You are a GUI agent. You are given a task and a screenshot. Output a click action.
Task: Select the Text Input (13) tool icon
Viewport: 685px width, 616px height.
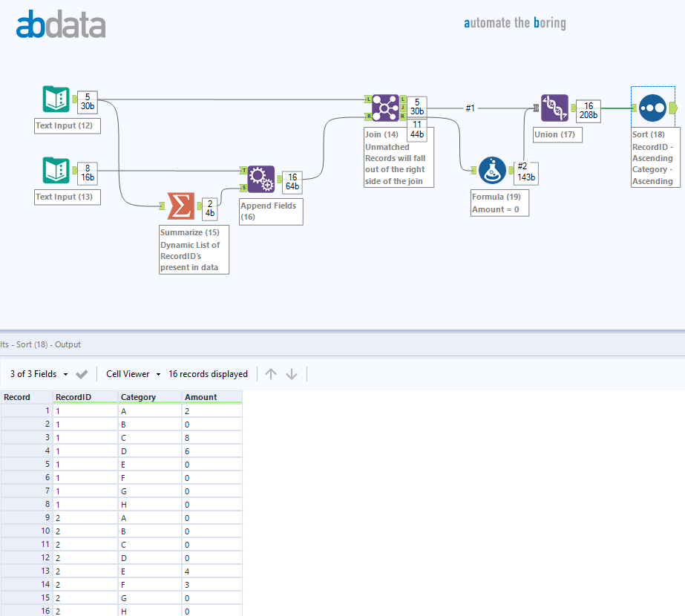click(56, 171)
